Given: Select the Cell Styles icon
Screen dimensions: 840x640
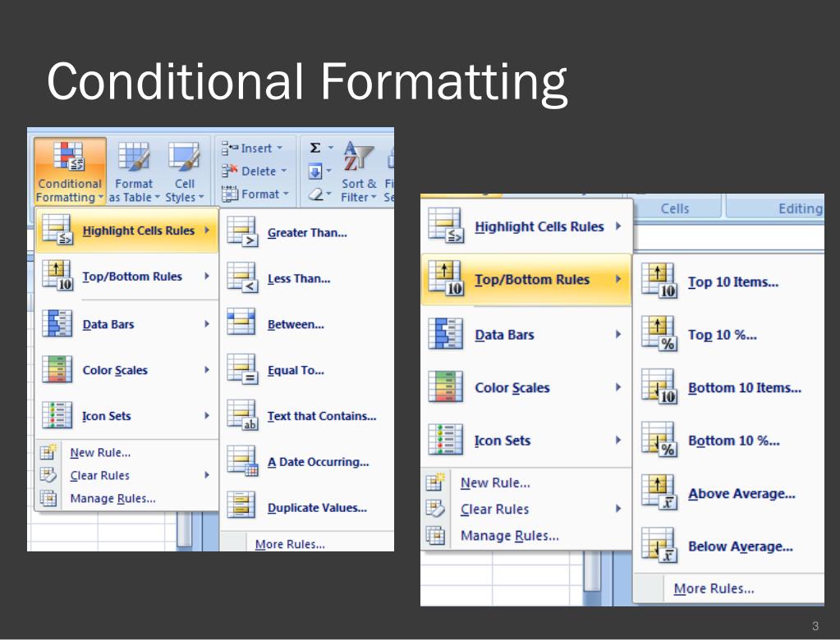Looking at the screenshot, I should 182,156.
